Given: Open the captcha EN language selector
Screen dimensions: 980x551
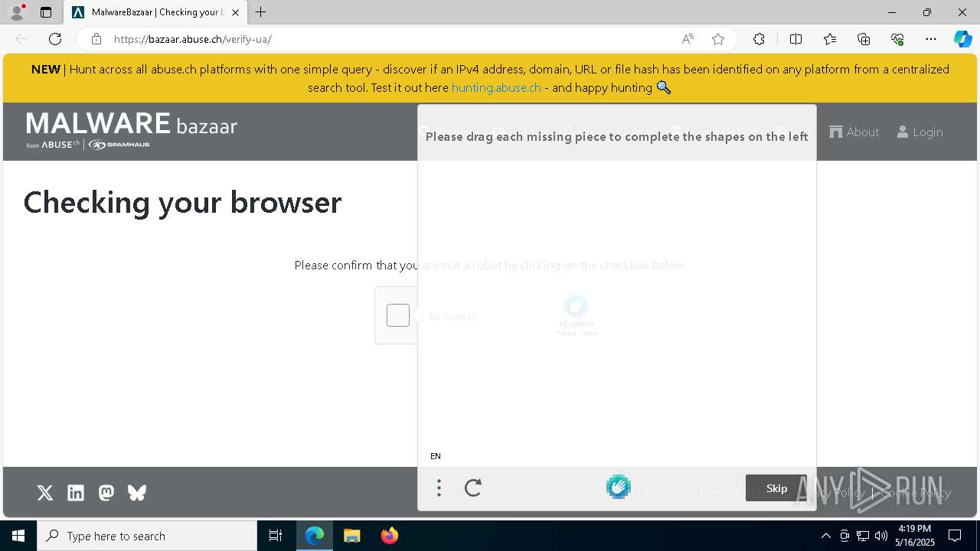Looking at the screenshot, I should click(x=436, y=456).
